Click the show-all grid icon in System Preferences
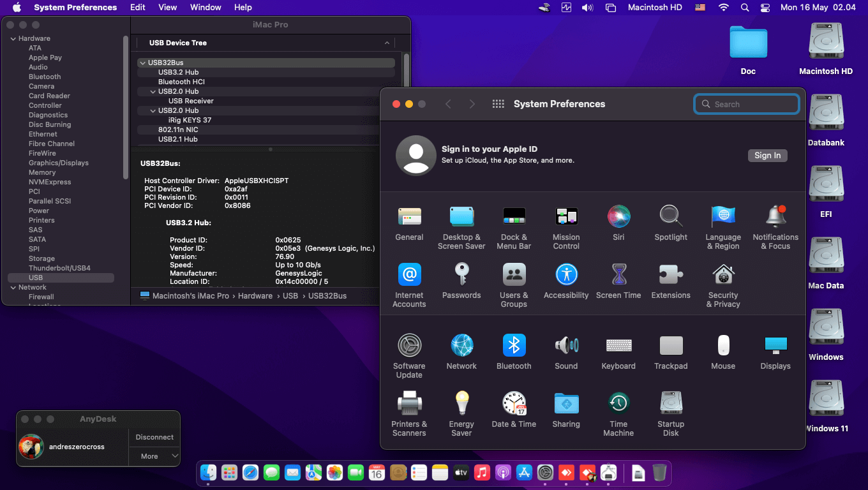This screenshot has width=868, height=490. tap(498, 104)
